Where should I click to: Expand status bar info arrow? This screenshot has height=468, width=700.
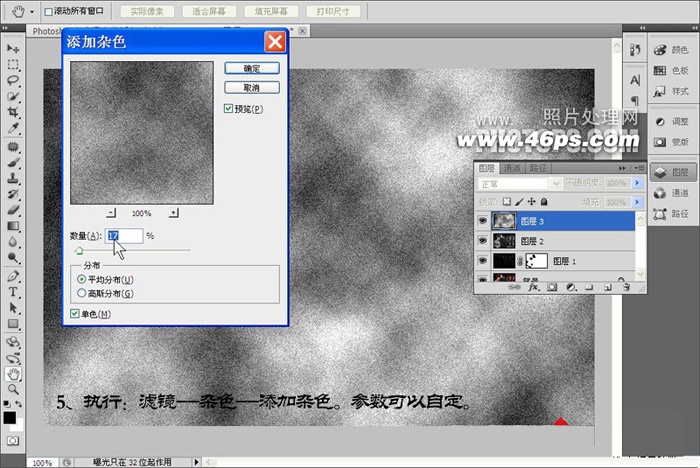[x=196, y=462]
